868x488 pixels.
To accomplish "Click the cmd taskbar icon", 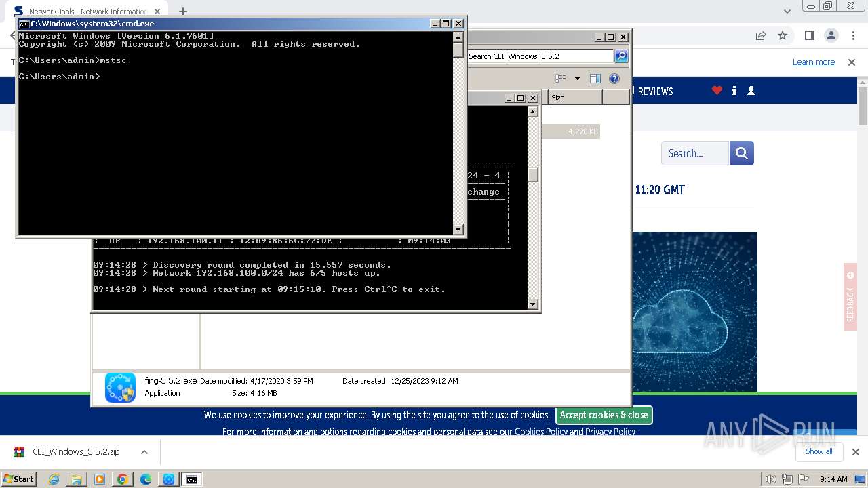I will pyautogui.click(x=192, y=479).
